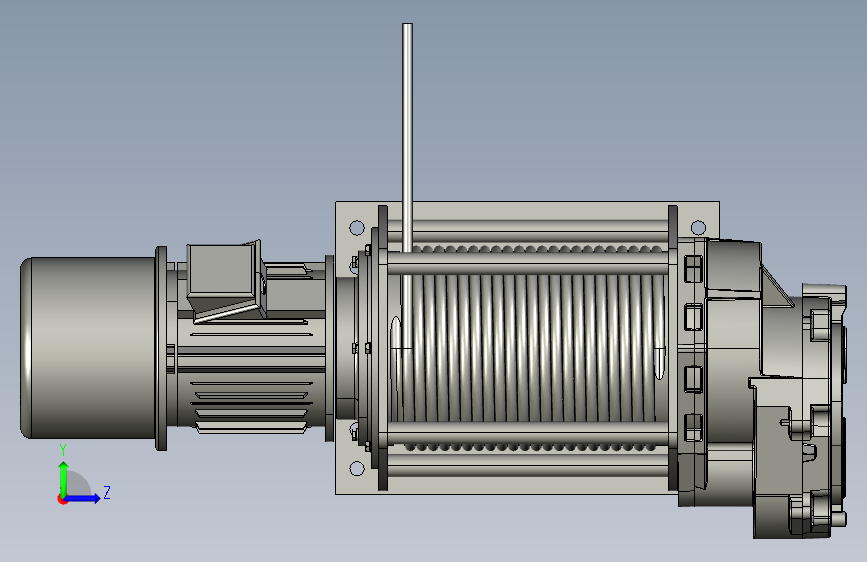Click the motor terminal junction box
The image size is (867, 562).
coord(226,282)
